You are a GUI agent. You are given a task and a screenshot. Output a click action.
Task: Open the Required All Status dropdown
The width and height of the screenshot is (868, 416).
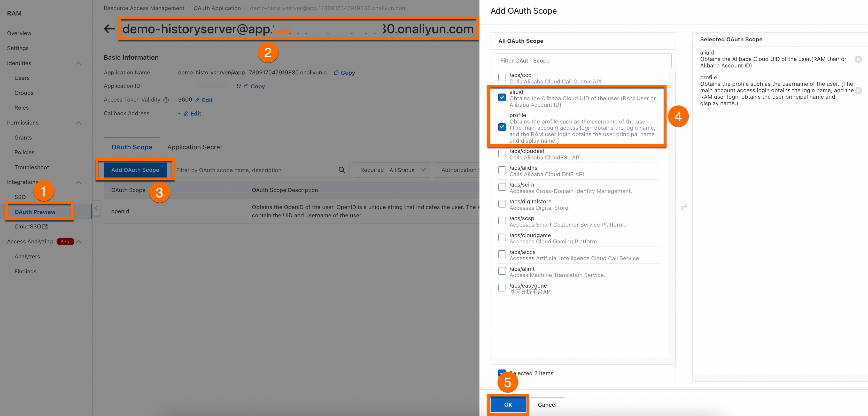[391, 170]
